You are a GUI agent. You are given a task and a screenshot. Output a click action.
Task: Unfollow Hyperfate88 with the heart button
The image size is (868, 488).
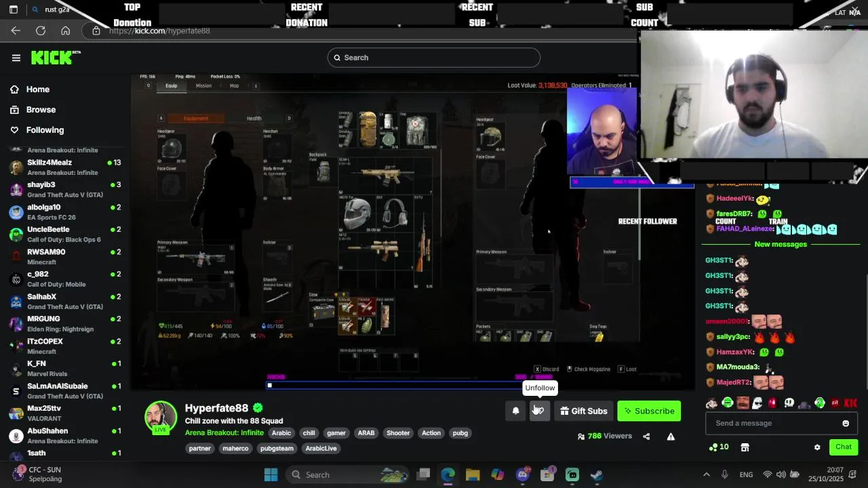540,411
